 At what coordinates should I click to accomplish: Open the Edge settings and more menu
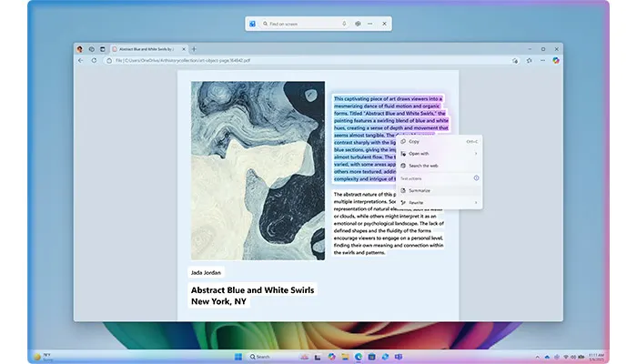pyautogui.click(x=542, y=61)
